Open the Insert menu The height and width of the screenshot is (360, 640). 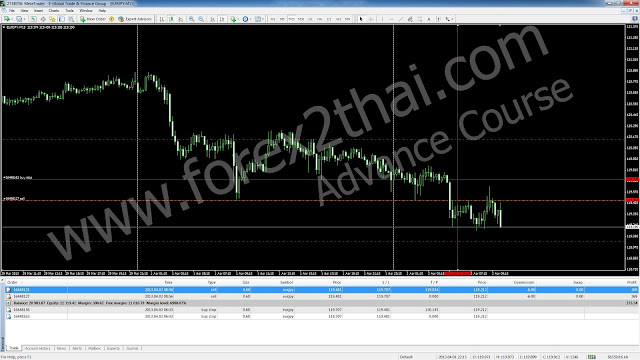point(38,11)
